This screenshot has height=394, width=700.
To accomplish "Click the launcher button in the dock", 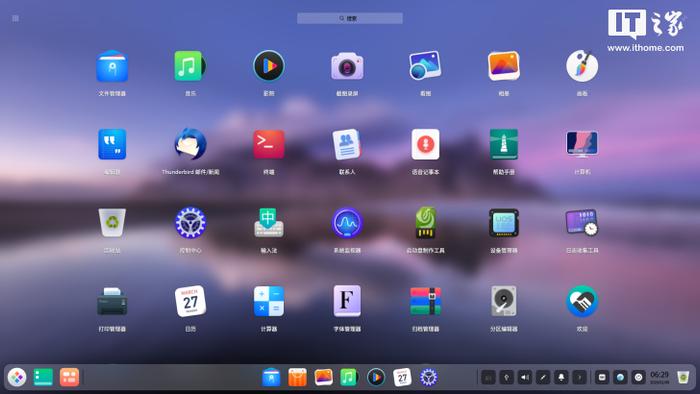I will (17, 377).
